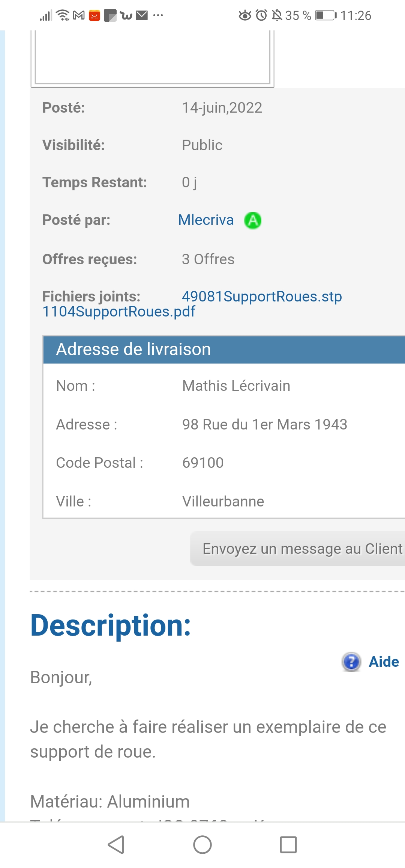The image size is (405, 868).
Task: Tap the Android back navigation triangle
Action: [x=116, y=845]
